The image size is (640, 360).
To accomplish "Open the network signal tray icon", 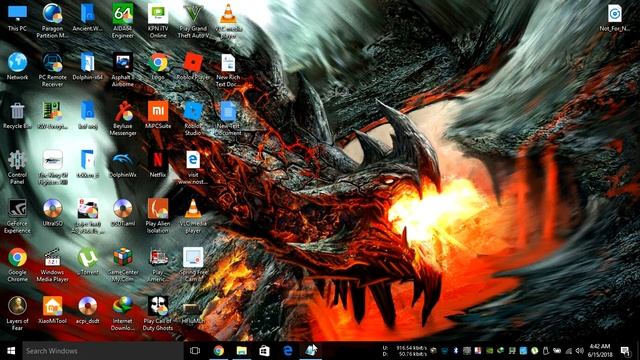I will pos(569,351).
